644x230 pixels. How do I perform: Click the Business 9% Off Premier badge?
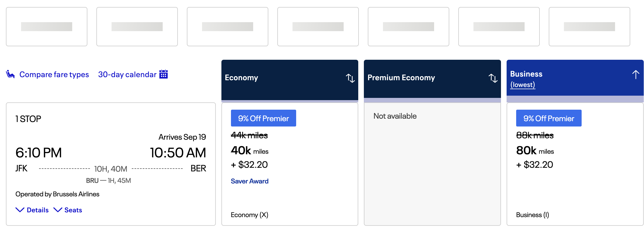click(548, 118)
